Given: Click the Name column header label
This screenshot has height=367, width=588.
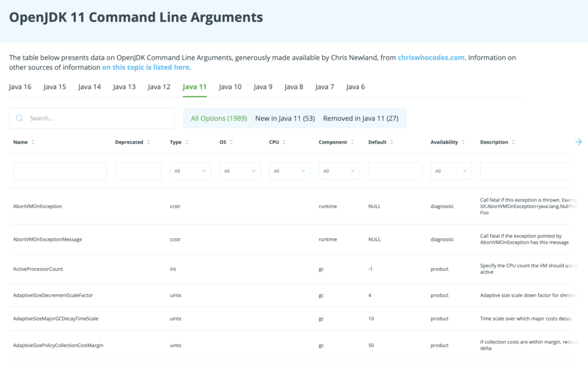Looking at the screenshot, I should 20,142.
